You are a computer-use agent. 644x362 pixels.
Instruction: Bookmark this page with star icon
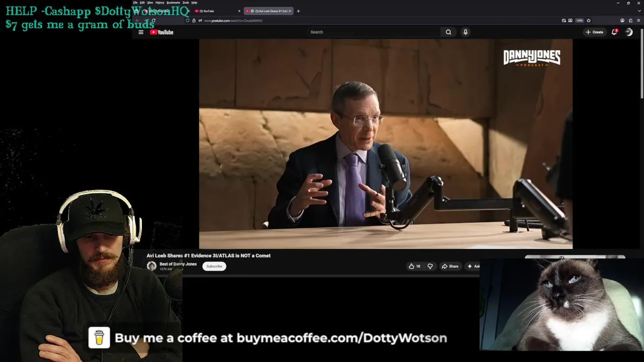[589, 21]
